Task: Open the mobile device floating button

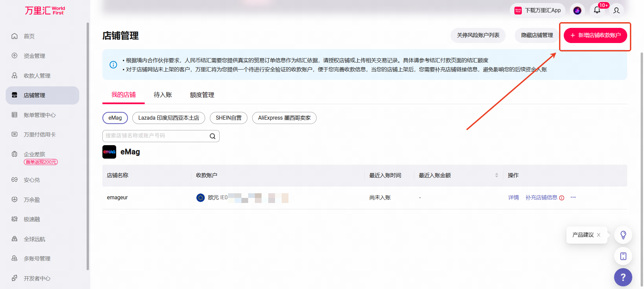Action: 623,256
